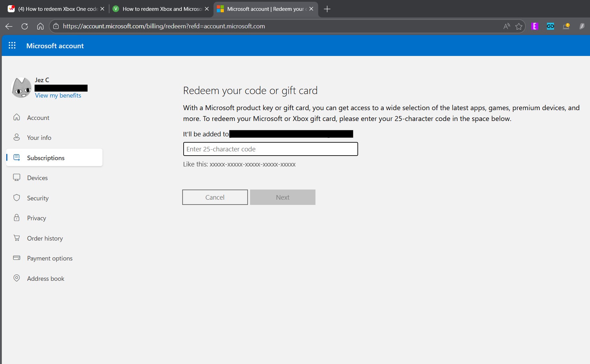
Task: Go to the browser home page icon
Action: pos(40,26)
